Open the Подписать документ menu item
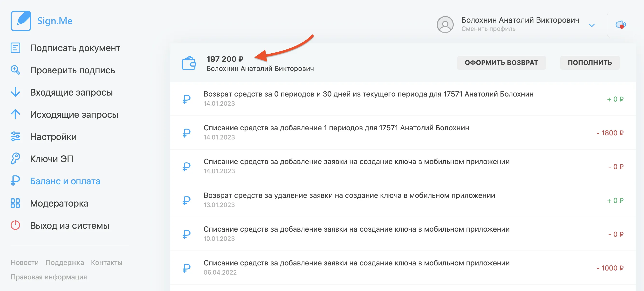The height and width of the screenshot is (291, 644). [x=75, y=48]
